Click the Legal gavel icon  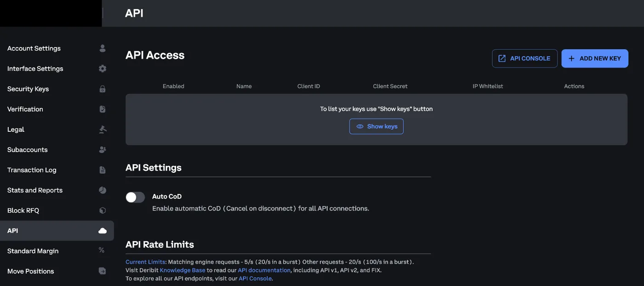(x=103, y=129)
